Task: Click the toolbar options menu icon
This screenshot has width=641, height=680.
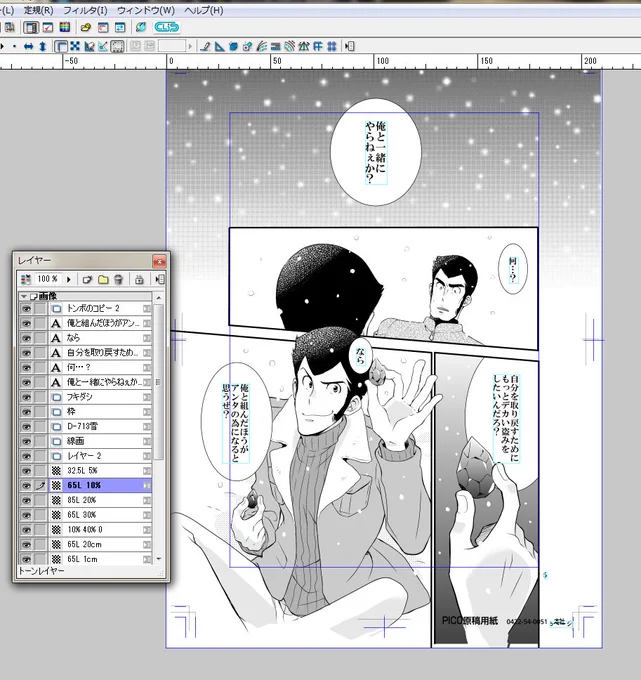Action: click(x=350, y=46)
